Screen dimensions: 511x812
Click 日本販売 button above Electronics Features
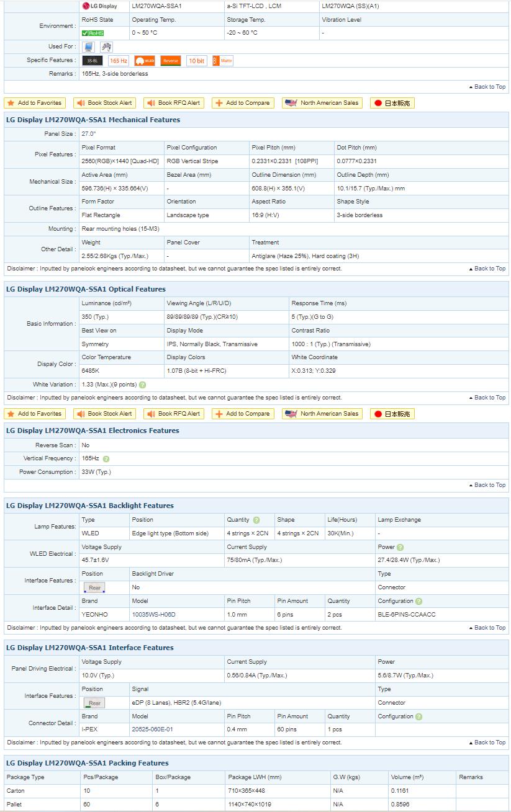click(392, 414)
